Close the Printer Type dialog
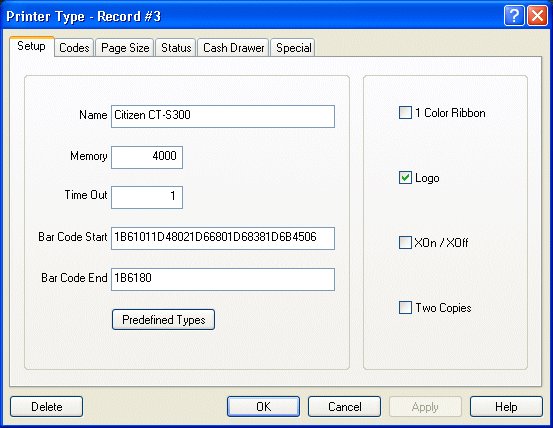 click(537, 16)
